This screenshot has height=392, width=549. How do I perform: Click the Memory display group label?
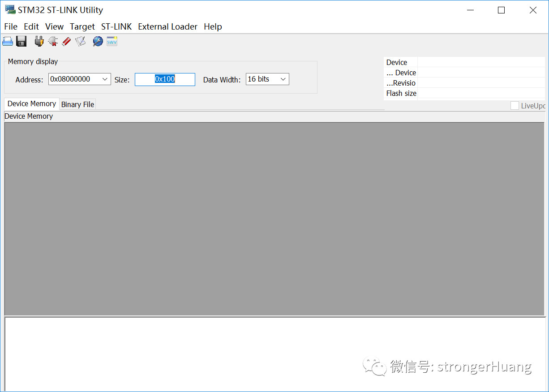pyautogui.click(x=33, y=61)
